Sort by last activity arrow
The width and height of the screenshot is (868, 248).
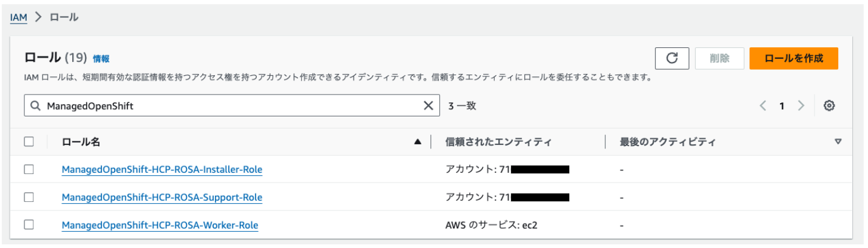click(x=838, y=142)
